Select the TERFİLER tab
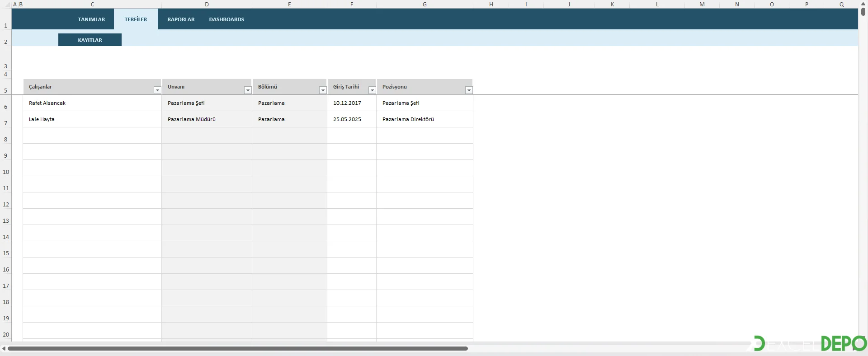 pos(136,19)
